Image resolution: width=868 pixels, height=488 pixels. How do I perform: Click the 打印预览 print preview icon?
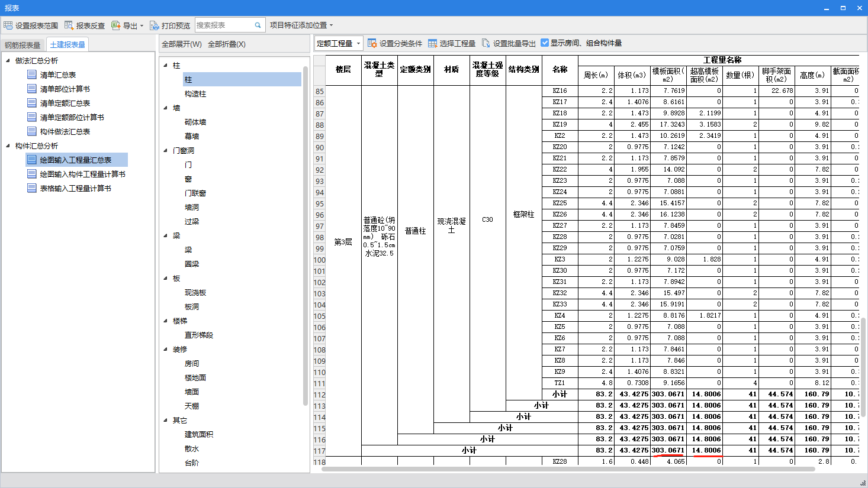(155, 25)
